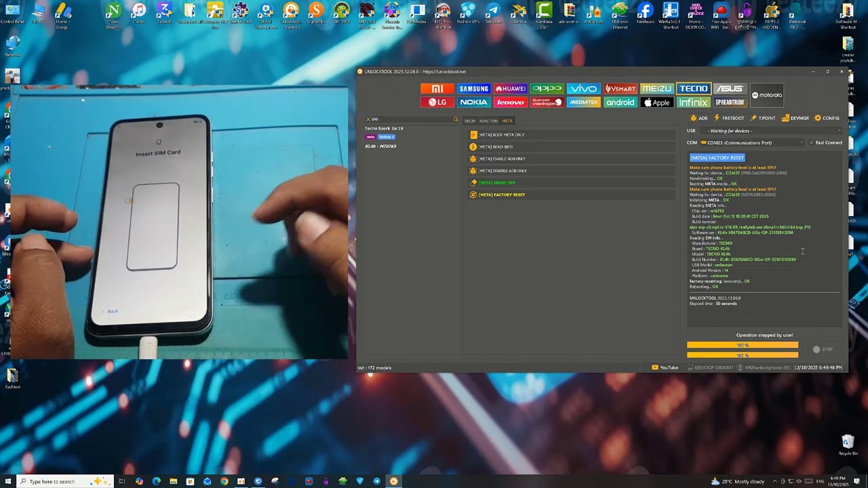The width and height of the screenshot is (868, 488).
Task: Select the Spreadtrum brand tile
Action: click(730, 102)
